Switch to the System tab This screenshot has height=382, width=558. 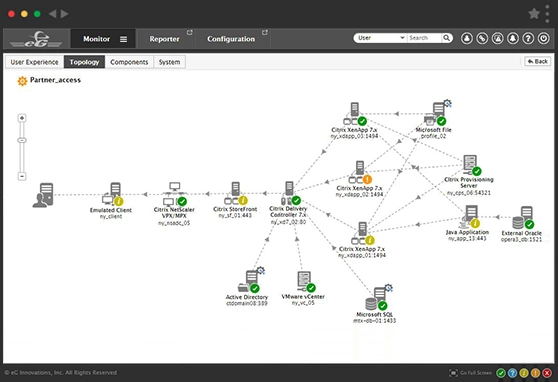tap(169, 62)
